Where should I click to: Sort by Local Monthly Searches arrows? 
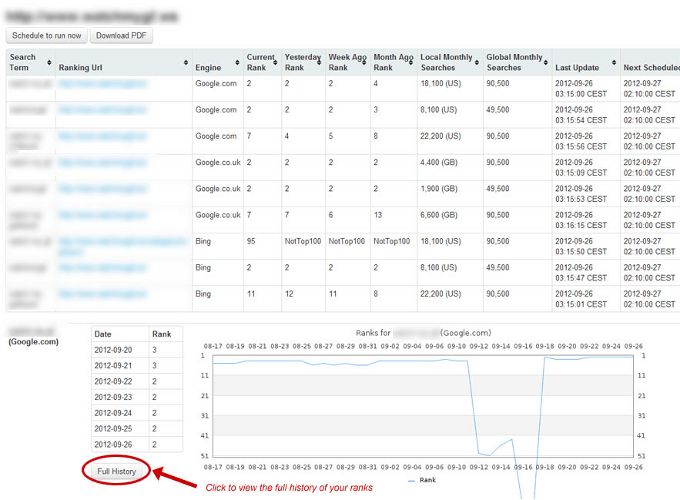[x=476, y=63]
